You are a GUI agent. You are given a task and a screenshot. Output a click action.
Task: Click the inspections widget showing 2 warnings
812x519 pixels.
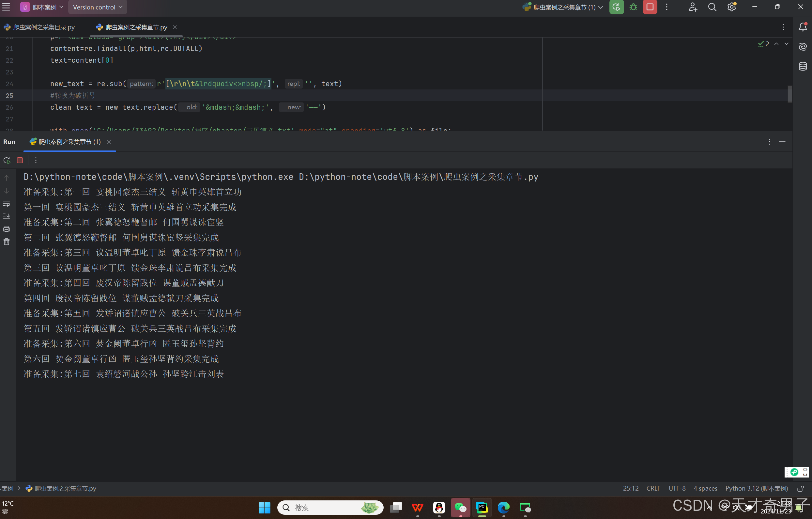click(763, 44)
